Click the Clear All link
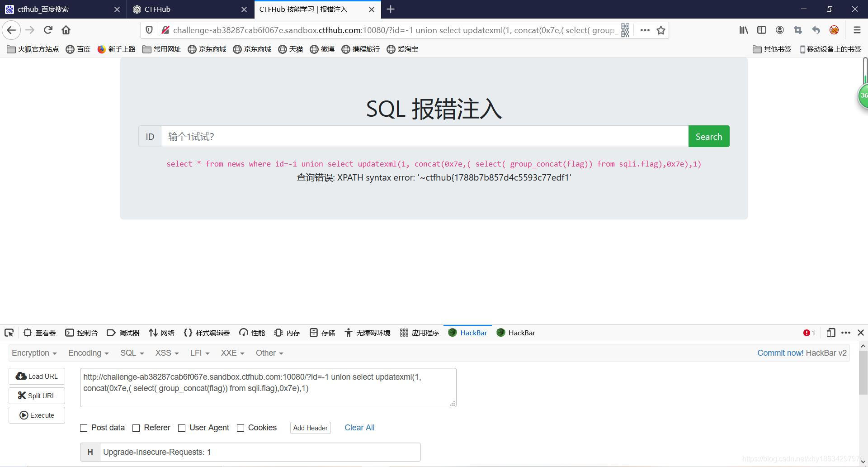Screen dimensions: 868x467 tap(359, 428)
